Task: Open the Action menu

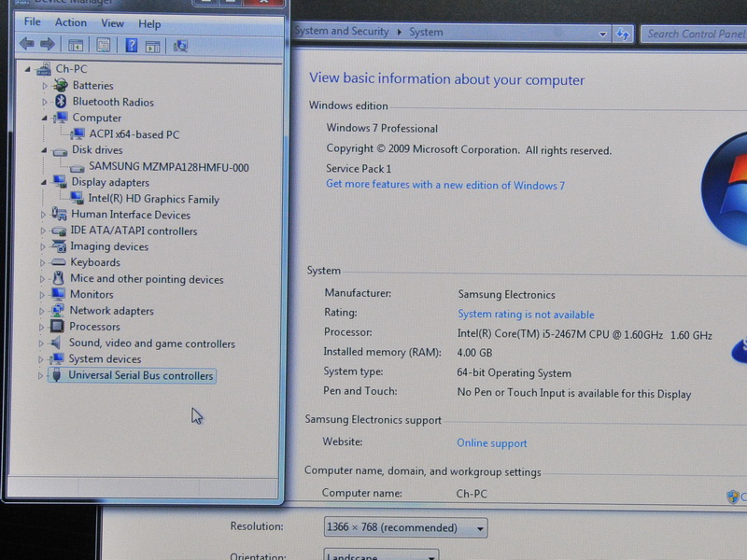Action: click(71, 22)
